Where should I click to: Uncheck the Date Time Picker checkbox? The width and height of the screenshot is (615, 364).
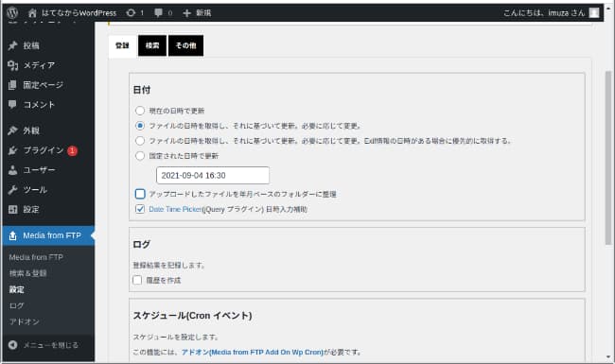[x=140, y=209]
